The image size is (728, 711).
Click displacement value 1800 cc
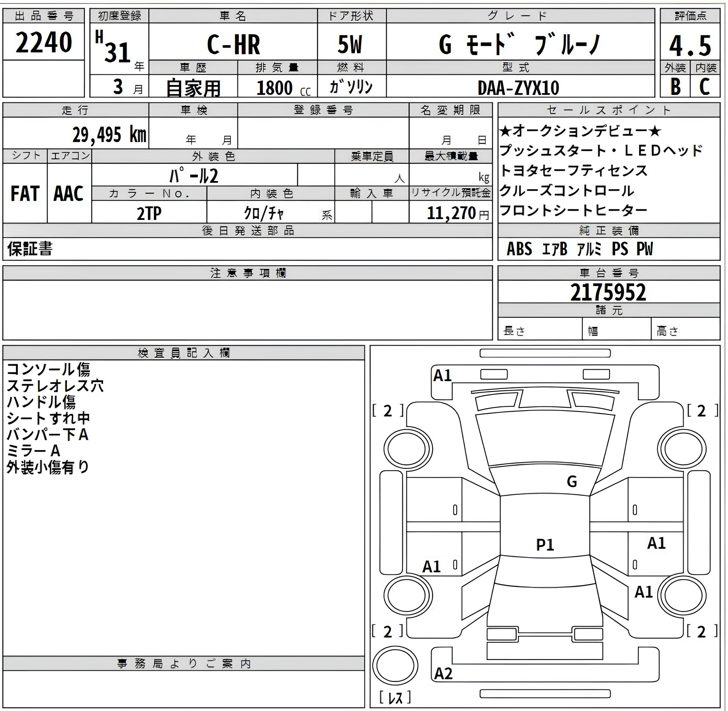pos(283,88)
